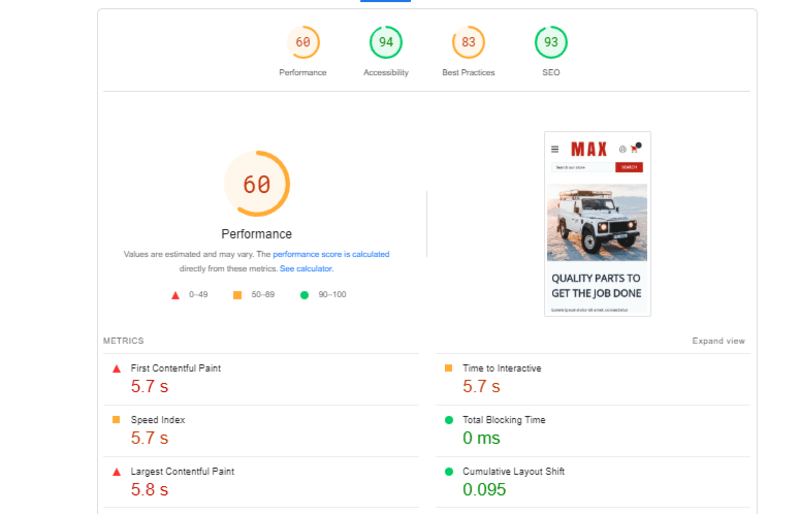Click green circle beside Cumulative Layout Shift
This screenshot has height=514, width=800.
pyautogui.click(x=449, y=472)
